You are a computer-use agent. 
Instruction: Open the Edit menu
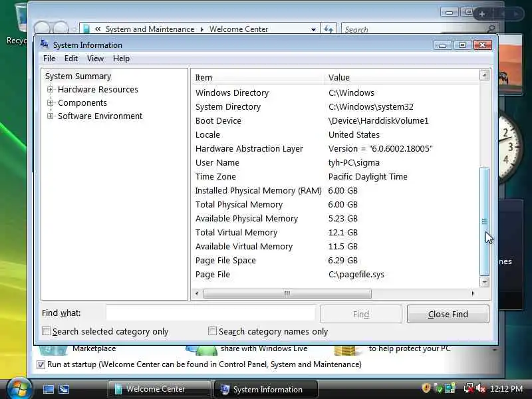[x=71, y=59]
